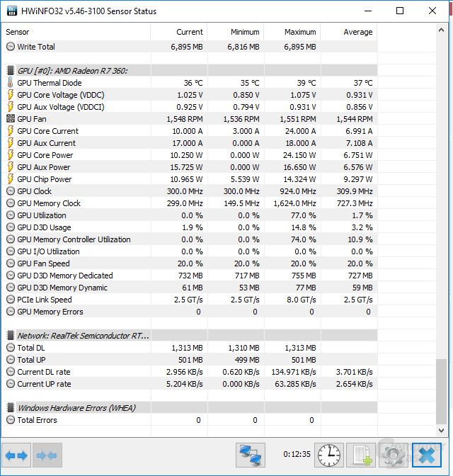Click the Current column header

(179, 32)
